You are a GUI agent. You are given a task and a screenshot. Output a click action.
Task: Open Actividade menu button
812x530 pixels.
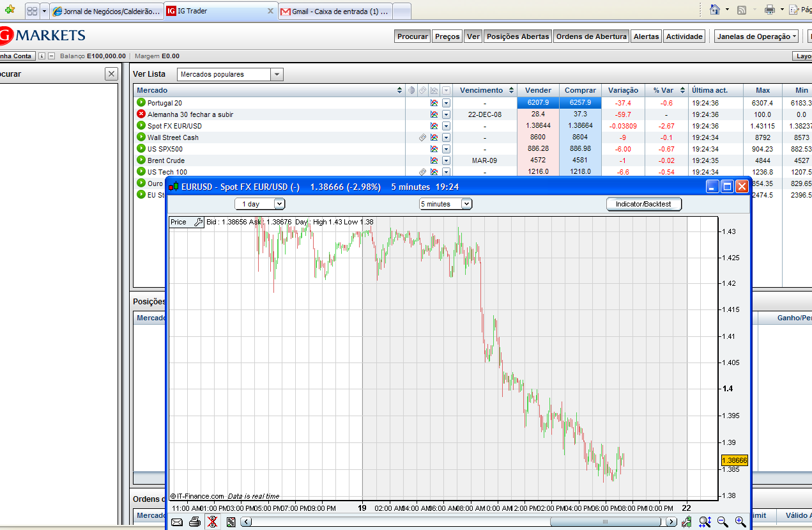tap(684, 36)
